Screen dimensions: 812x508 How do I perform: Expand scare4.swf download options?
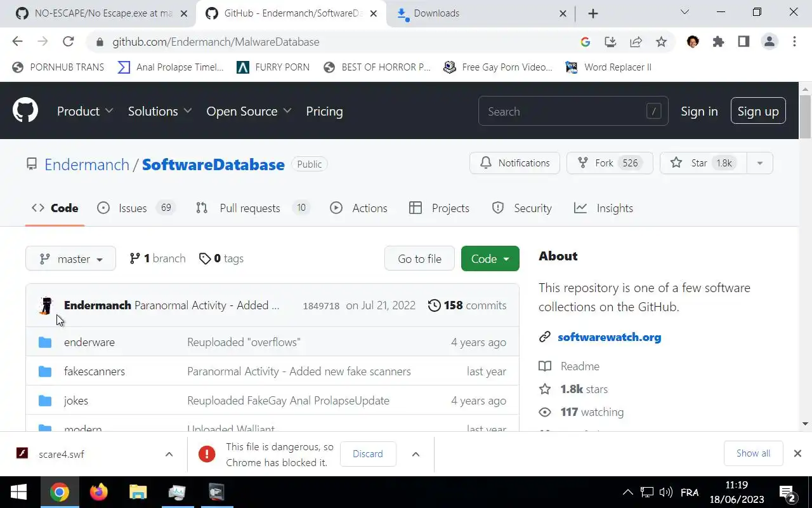point(169,454)
